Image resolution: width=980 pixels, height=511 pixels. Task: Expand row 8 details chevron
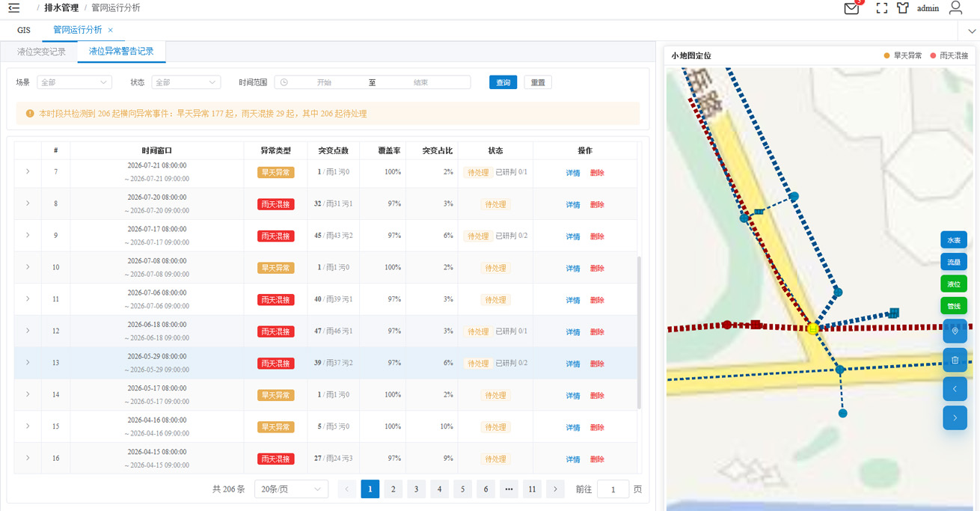coord(28,204)
